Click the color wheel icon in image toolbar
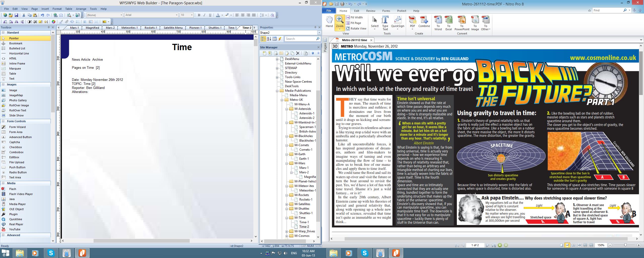 click(x=54, y=22)
